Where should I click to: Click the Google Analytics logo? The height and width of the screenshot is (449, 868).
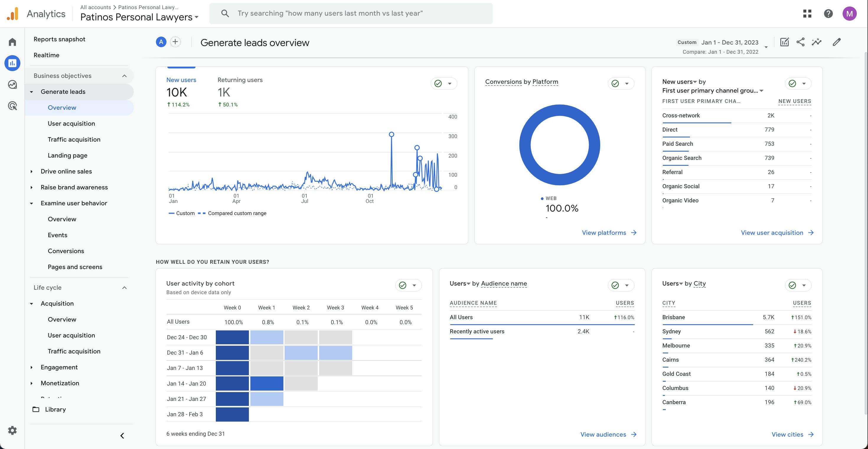[12, 14]
